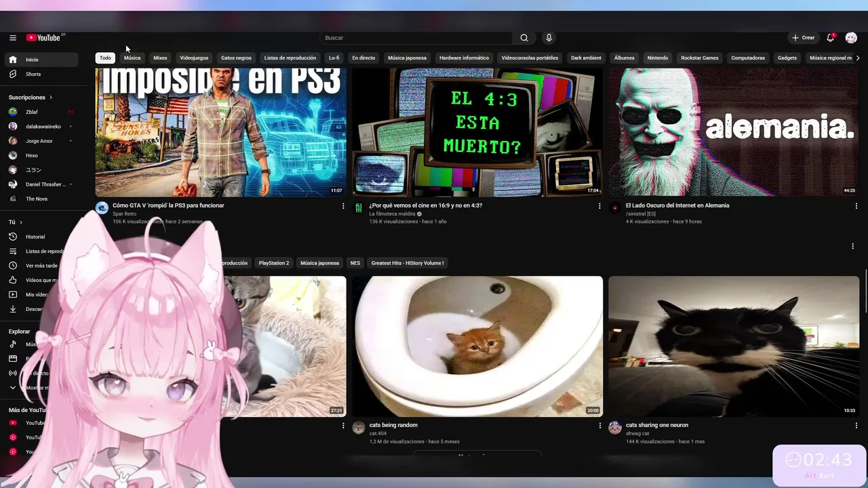Open options for cats sharing one neuron

856,426
